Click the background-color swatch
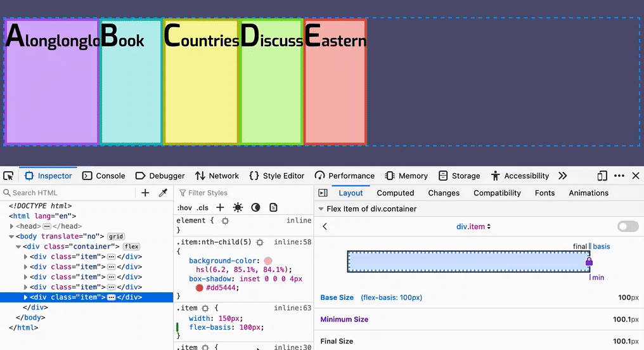644x350 pixels. tap(268, 261)
